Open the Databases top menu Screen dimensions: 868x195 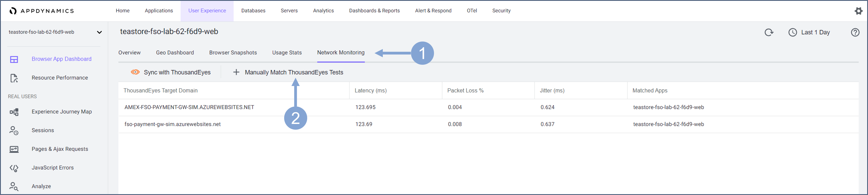[253, 11]
